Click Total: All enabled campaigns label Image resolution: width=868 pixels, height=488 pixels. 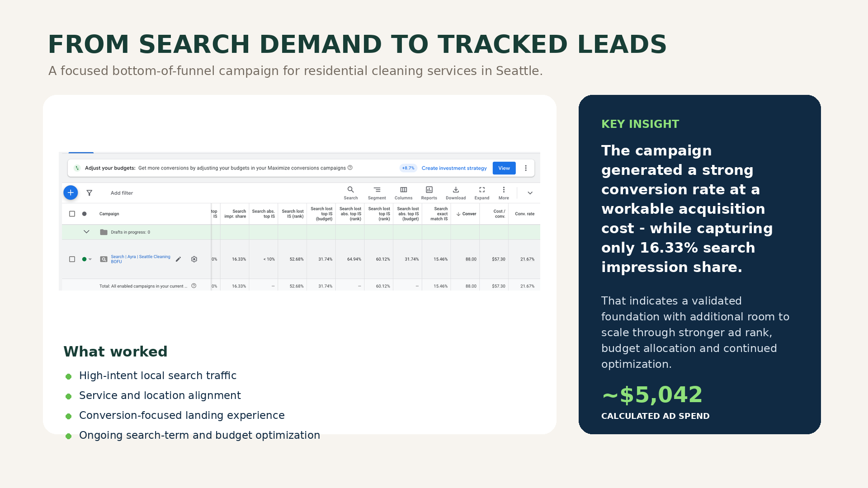click(x=143, y=286)
